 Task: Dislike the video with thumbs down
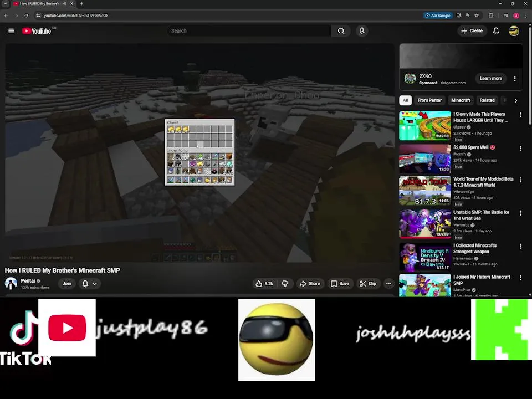point(285,283)
